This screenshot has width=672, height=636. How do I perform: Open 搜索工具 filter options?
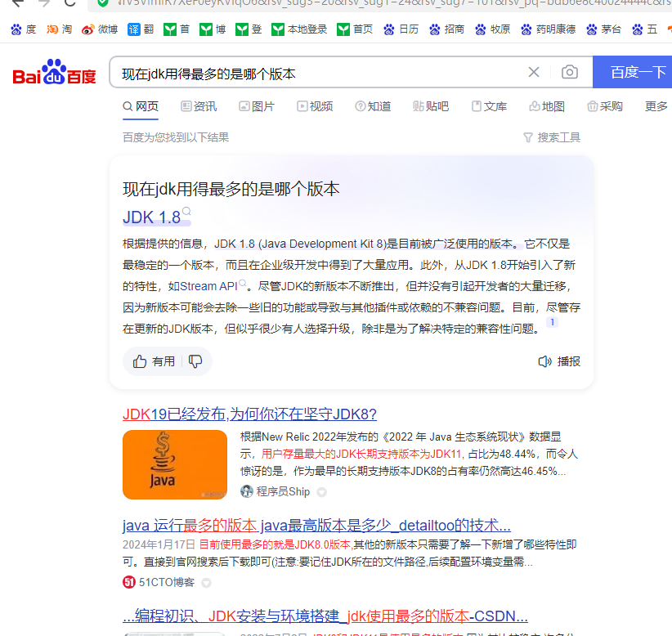click(x=552, y=137)
